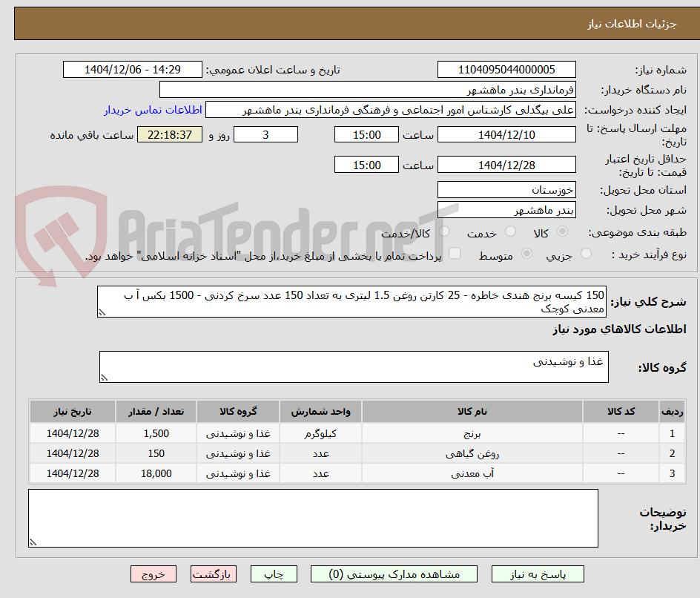
Task: Open مشاهده مدارک پیوستی (0) button
Action: tap(394, 574)
